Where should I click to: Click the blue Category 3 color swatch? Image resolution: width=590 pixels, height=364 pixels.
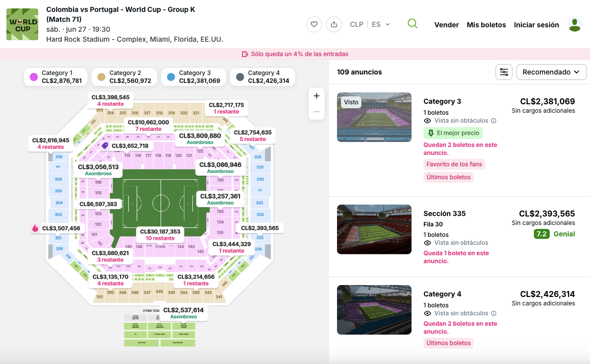click(x=171, y=76)
